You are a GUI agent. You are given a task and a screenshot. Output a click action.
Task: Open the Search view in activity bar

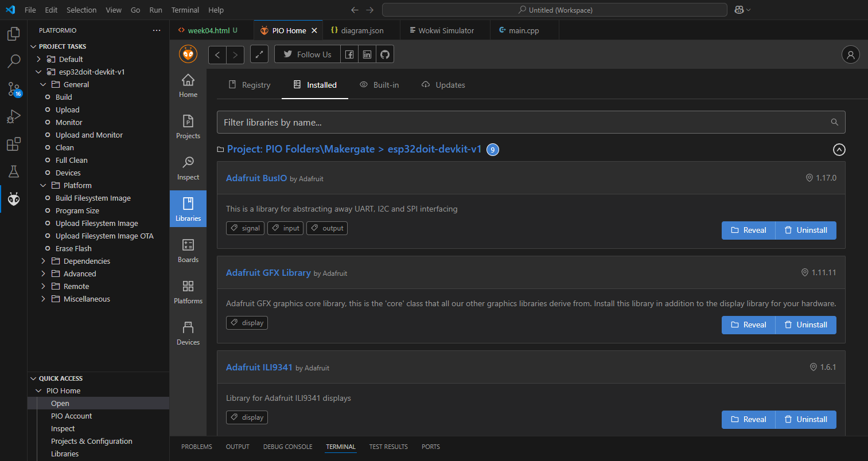point(14,61)
